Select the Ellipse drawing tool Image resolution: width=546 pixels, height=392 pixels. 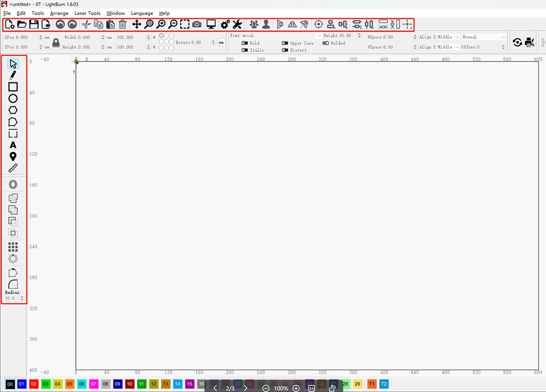pos(13,98)
